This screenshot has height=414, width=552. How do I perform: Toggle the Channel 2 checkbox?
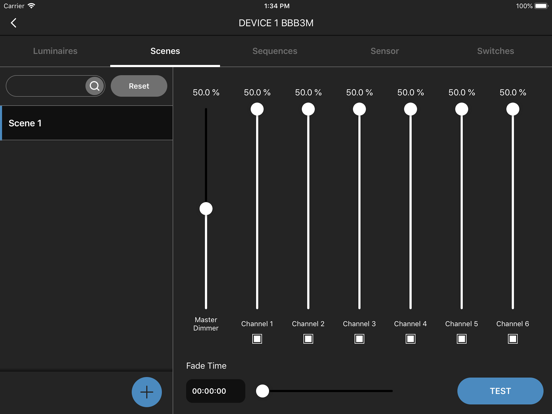pos(308,339)
